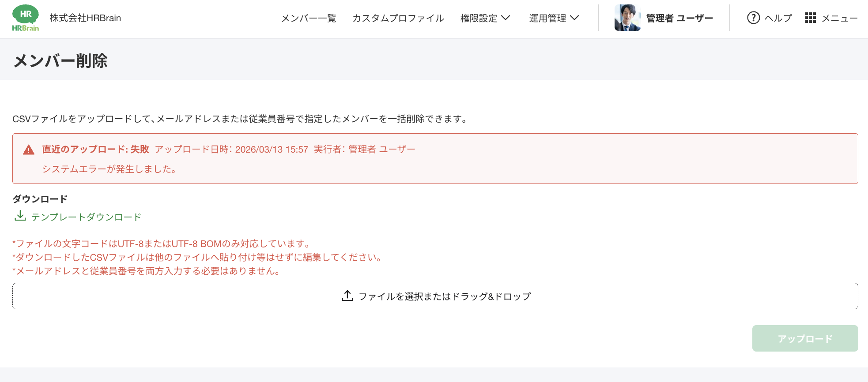Expand the 権限設定 dropdown menu

tap(479, 18)
